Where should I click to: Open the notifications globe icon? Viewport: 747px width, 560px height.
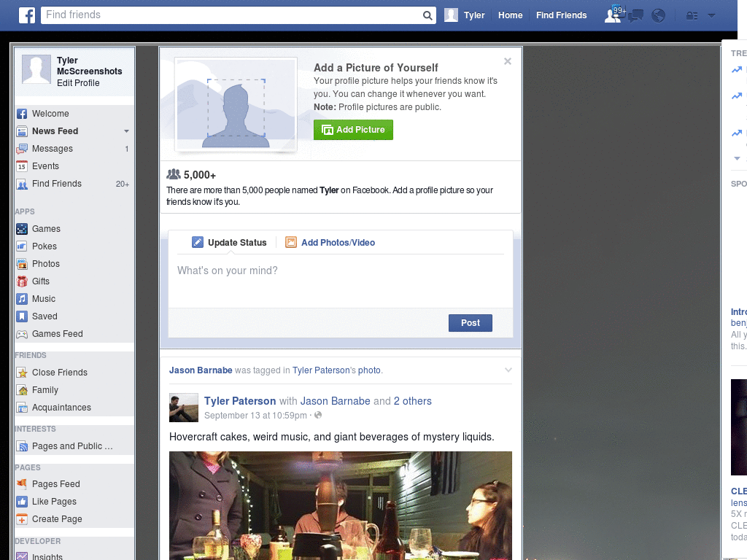(x=659, y=16)
